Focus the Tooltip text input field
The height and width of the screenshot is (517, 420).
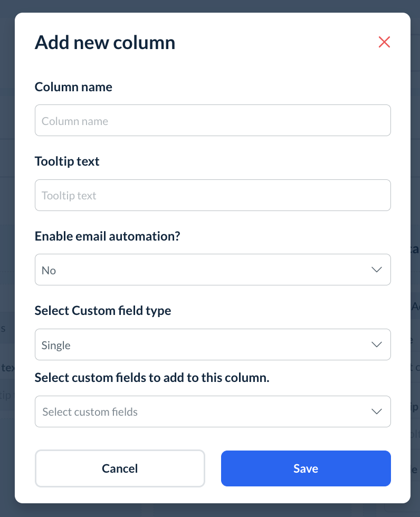point(212,196)
